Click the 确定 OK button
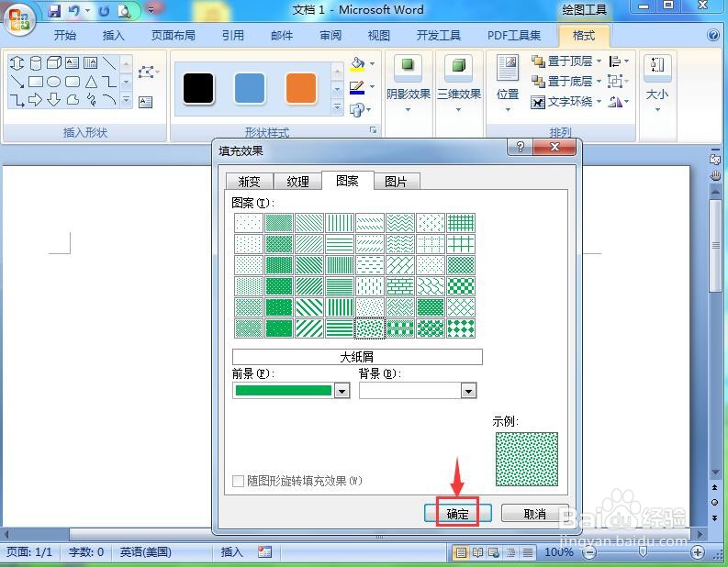This screenshot has height=567, width=728. [x=458, y=514]
